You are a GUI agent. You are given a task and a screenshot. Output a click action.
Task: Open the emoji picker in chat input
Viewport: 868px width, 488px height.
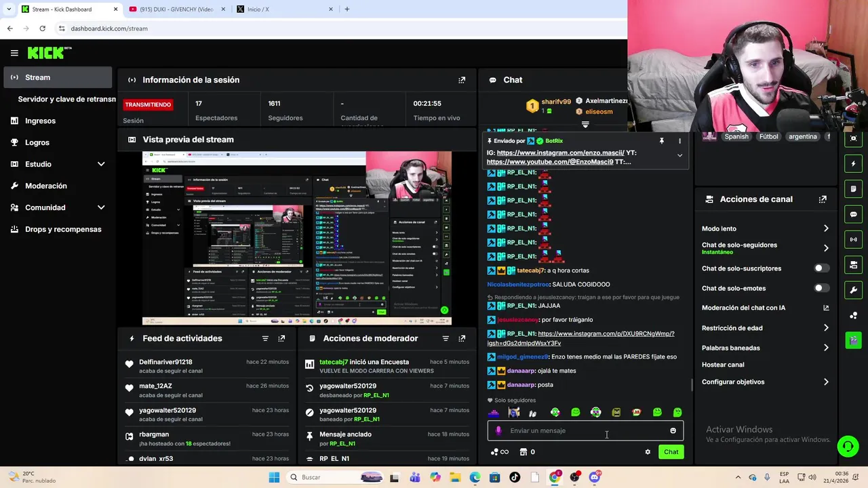tap(673, 430)
